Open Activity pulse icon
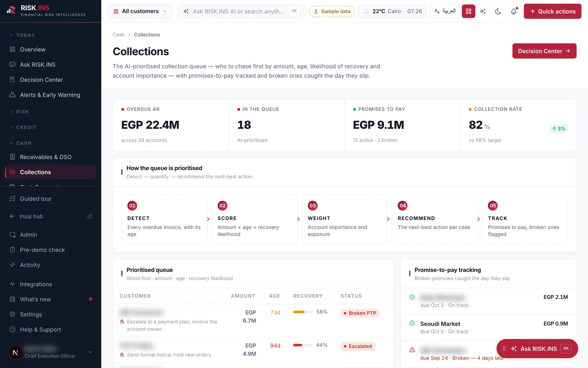The image size is (588, 368). [12, 265]
